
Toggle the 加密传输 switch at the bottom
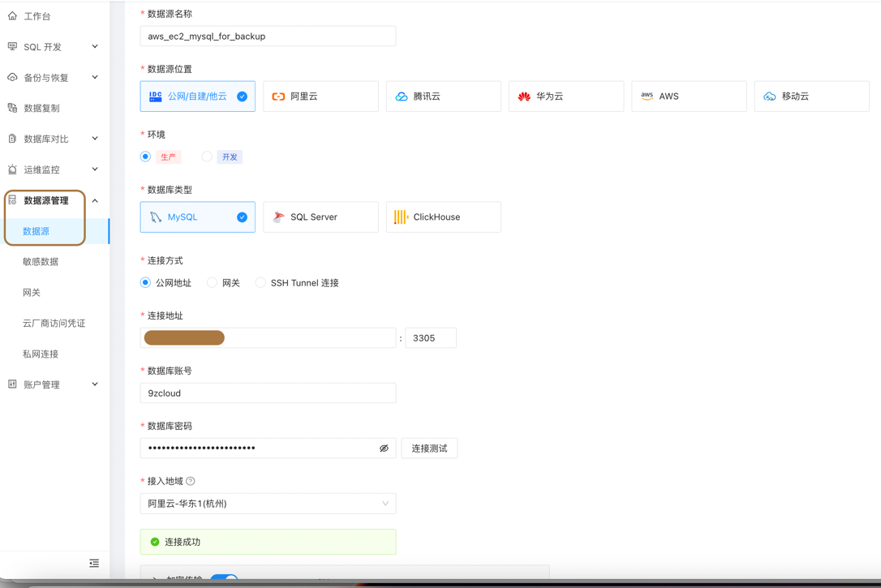click(x=224, y=579)
